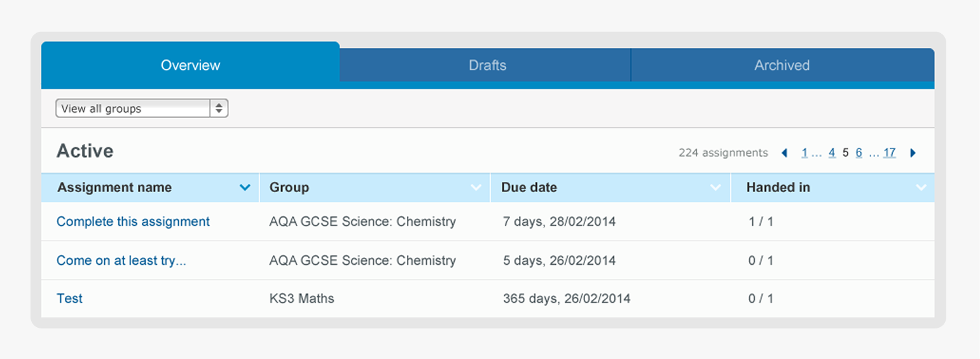Click the Assignment name column header

(150, 188)
